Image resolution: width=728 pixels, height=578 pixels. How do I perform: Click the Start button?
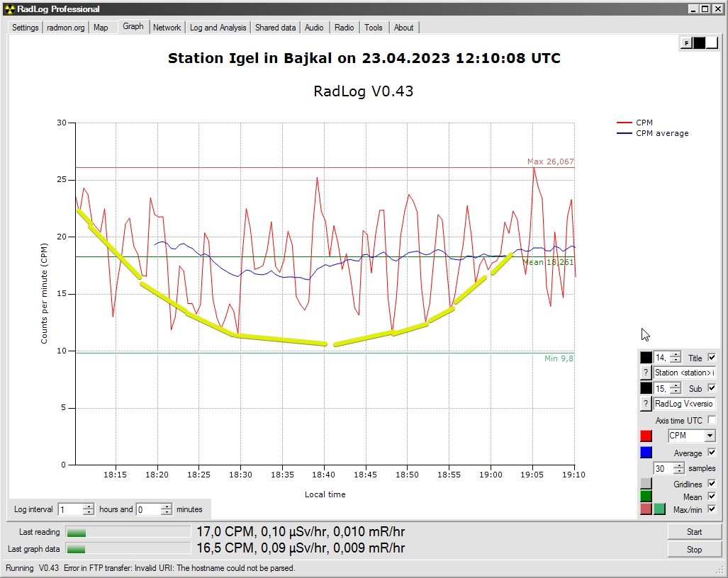click(x=695, y=532)
